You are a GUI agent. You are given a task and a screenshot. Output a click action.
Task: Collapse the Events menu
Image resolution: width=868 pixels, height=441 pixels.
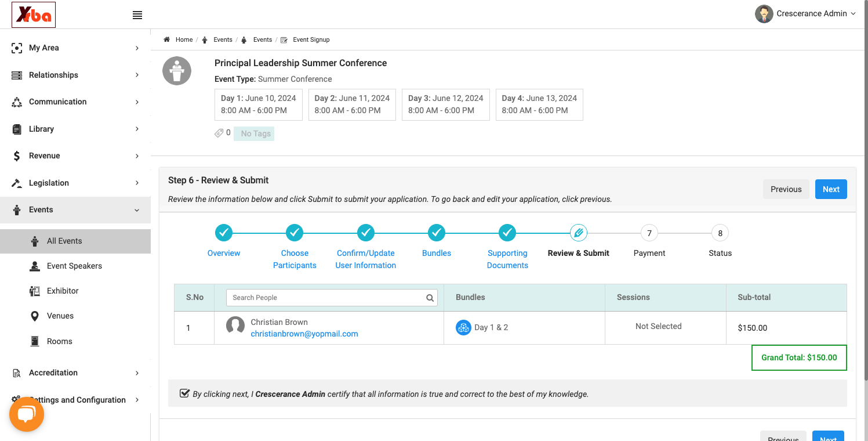(75, 209)
